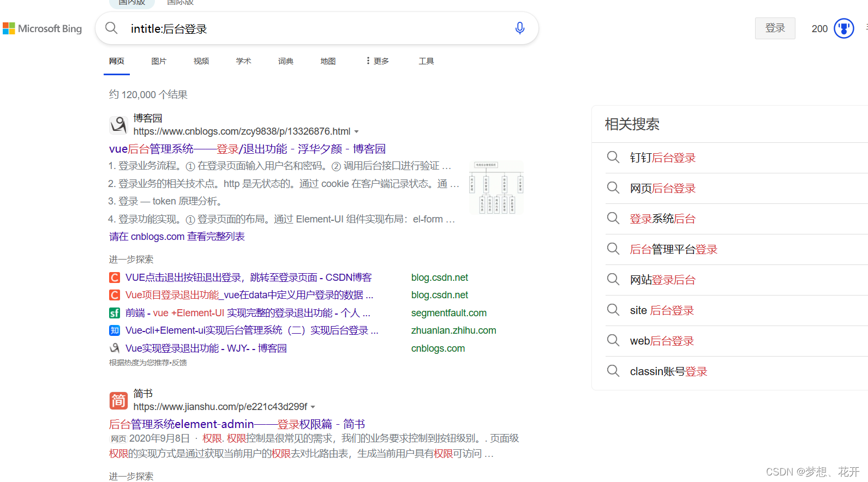Viewport: 868px width, 482px height.
Task: Switch to the 学术 tab
Action: 243,61
